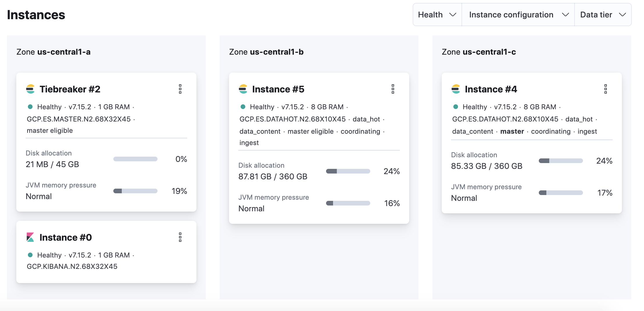Click Instance #0 green healthy status dot
This screenshot has height=311, width=644.
point(30,255)
